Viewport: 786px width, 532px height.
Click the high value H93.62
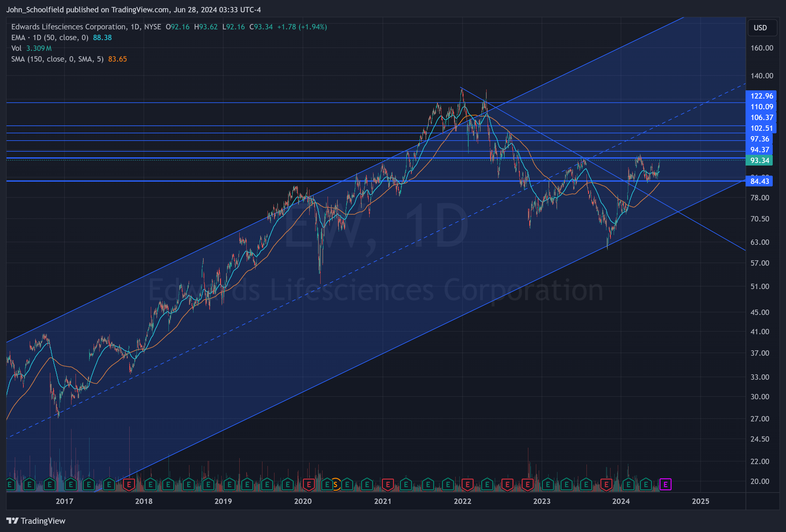206,27
